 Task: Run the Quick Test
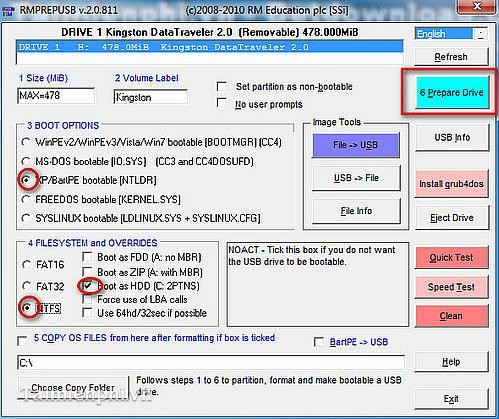coord(451,257)
